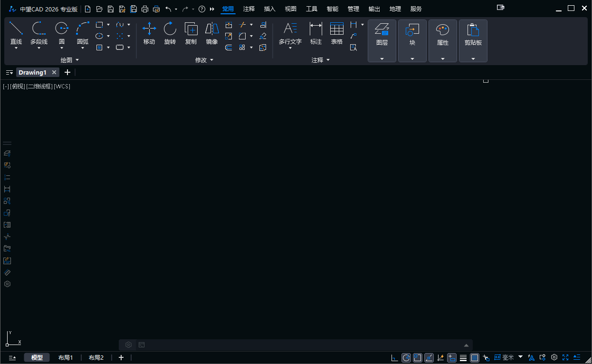Screen dimensions: 592x364
Task: Click the command line input field
Action: 304,345
